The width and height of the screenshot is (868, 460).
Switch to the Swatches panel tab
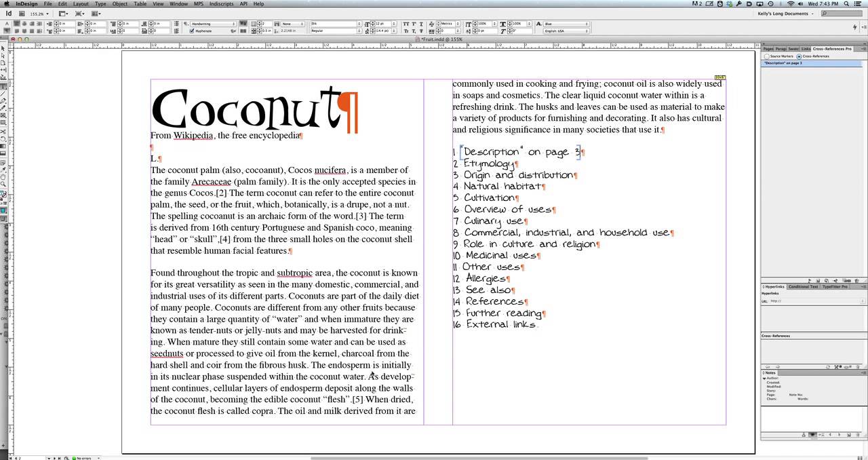coord(793,49)
